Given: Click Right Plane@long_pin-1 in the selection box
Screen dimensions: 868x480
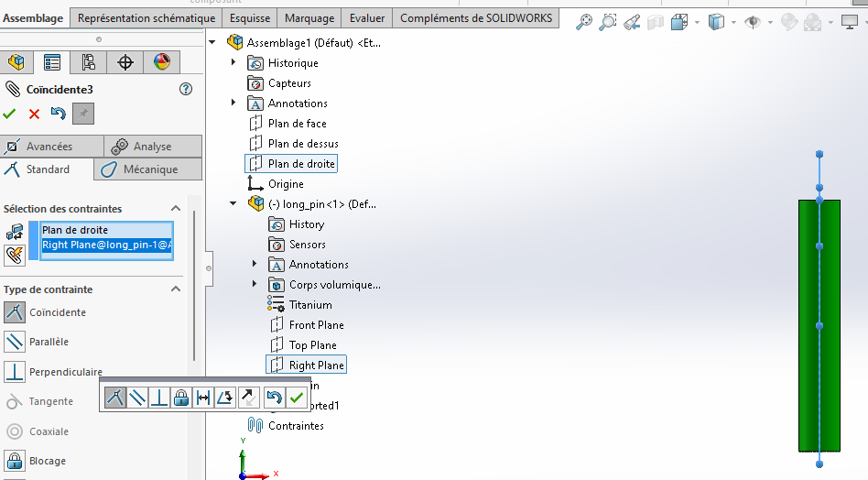Looking at the screenshot, I should pos(106,245).
